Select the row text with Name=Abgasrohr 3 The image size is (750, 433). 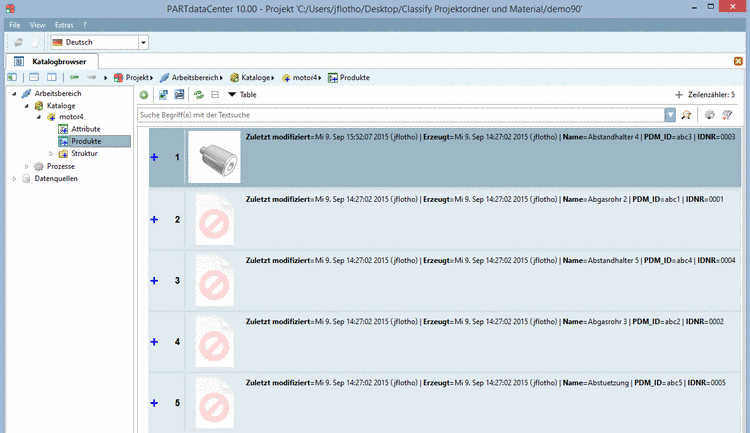point(485,322)
